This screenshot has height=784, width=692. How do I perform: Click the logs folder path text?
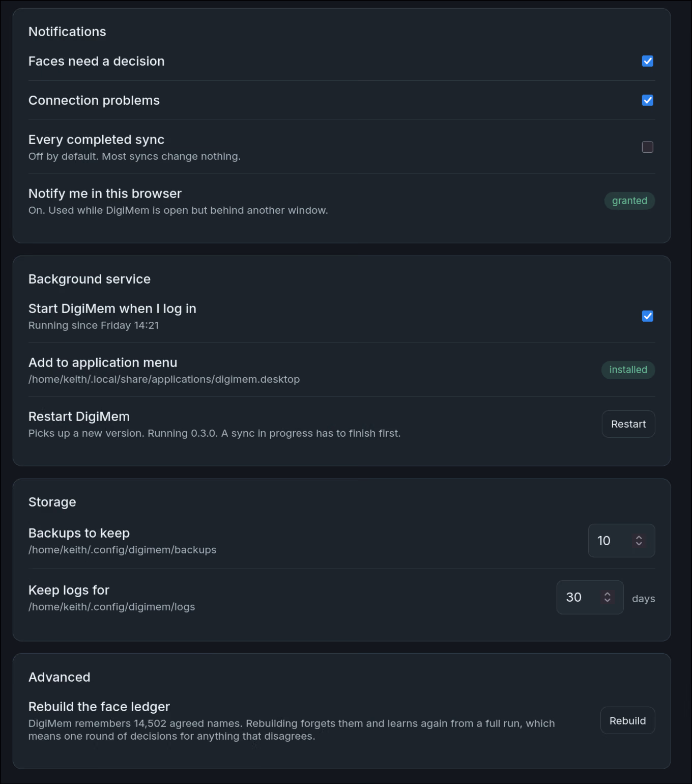coord(111,607)
